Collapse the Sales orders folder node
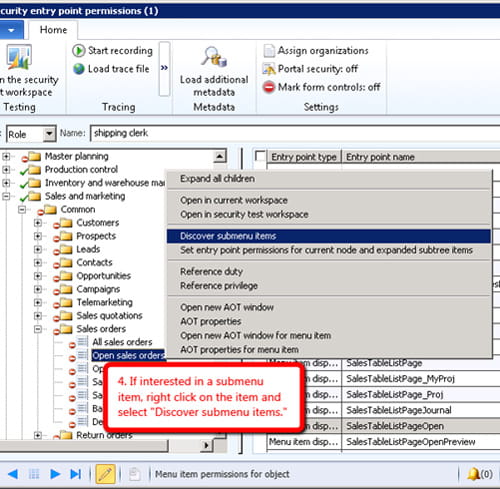 38,329
